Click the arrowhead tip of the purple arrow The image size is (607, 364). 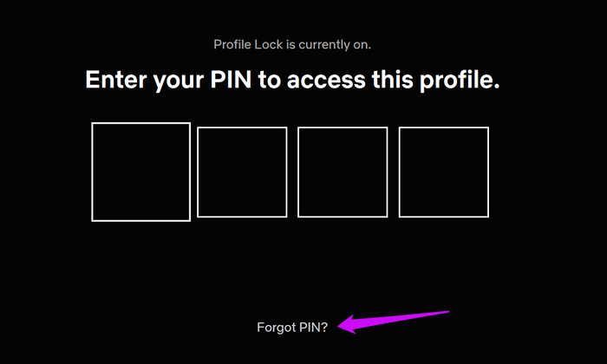[341, 325]
